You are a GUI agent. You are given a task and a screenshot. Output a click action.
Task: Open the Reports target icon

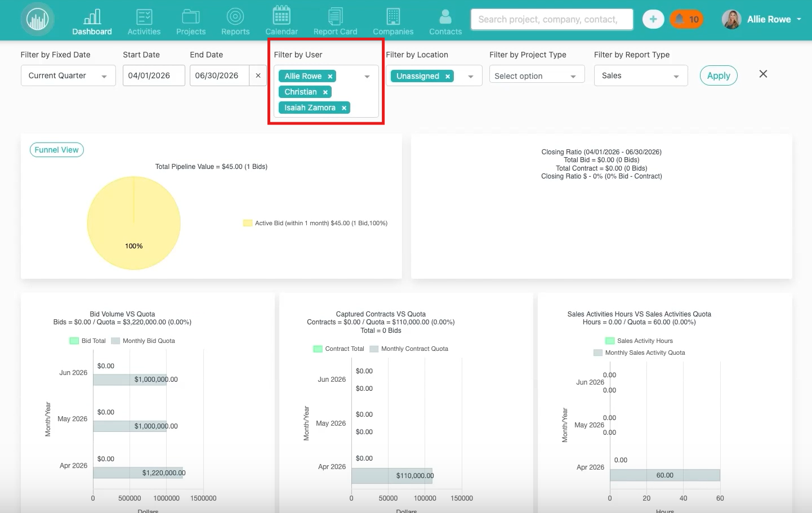click(235, 17)
